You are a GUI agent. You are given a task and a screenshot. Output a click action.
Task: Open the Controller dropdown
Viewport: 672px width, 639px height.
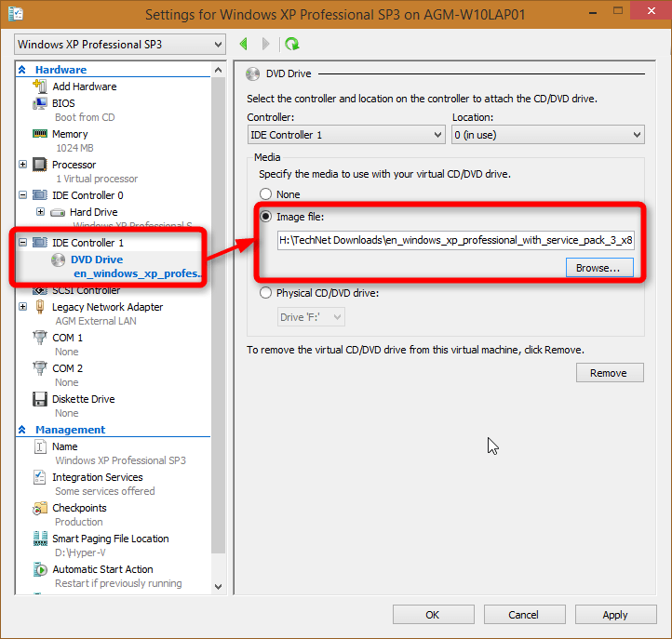tap(346, 135)
